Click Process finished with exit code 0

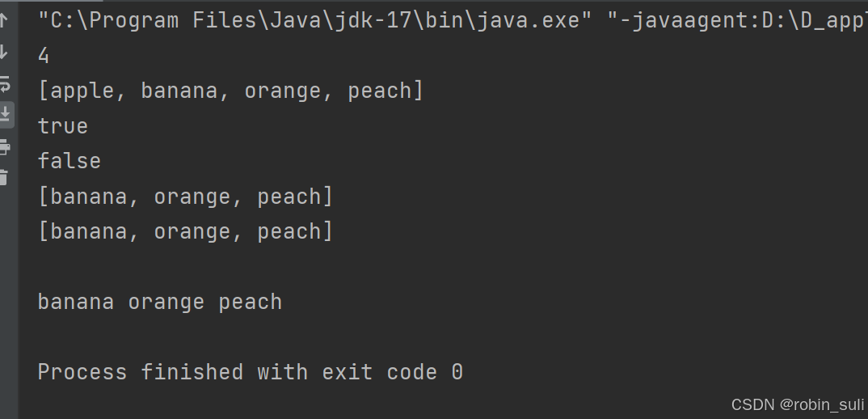[251, 372]
